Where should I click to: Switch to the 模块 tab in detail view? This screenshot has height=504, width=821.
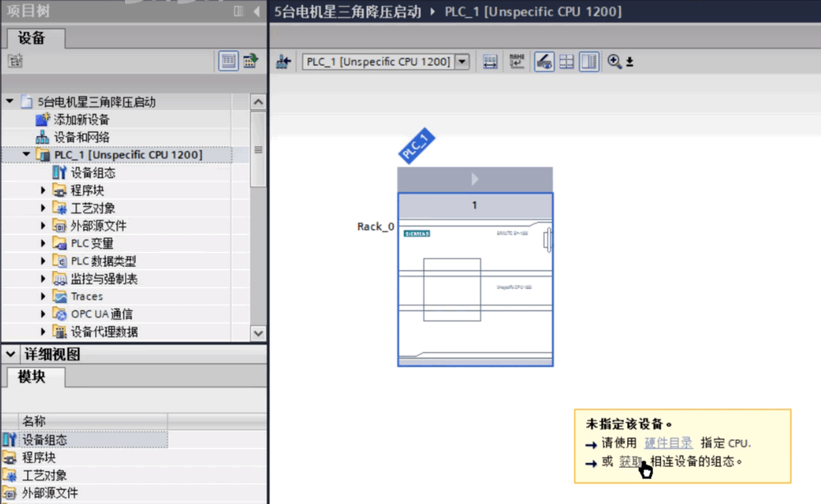tap(32, 376)
